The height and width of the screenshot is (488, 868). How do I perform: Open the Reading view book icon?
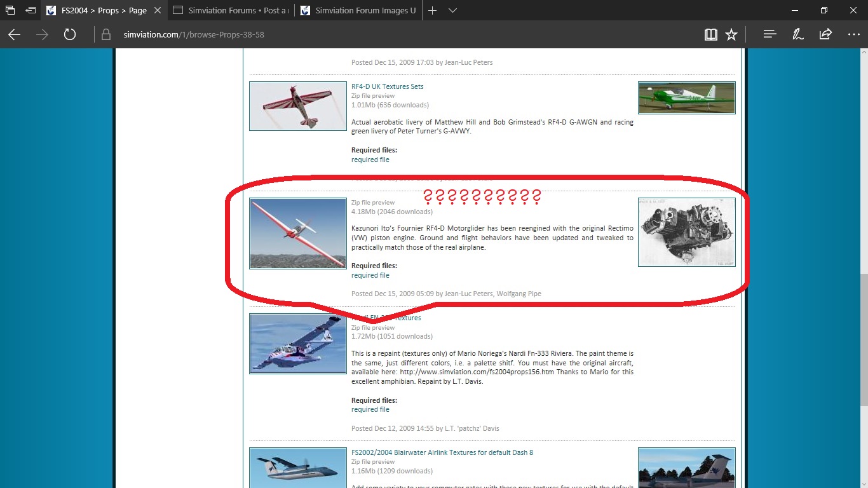point(711,34)
